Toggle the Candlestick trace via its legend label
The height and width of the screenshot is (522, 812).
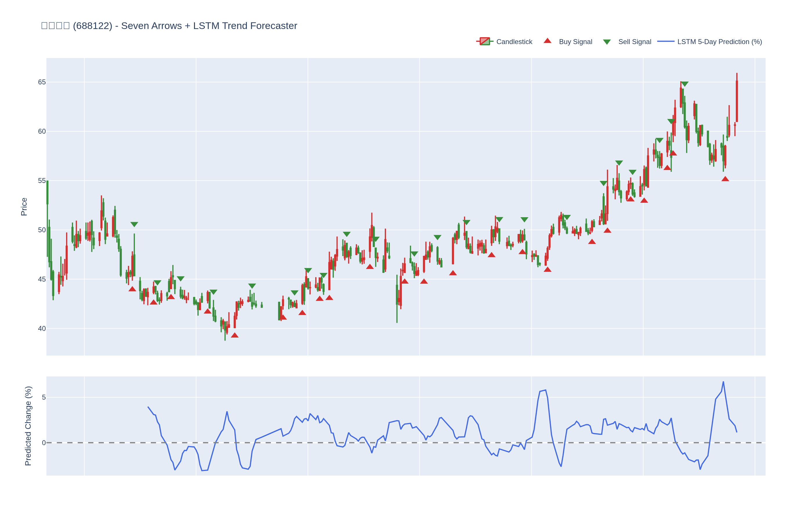pyautogui.click(x=514, y=42)
